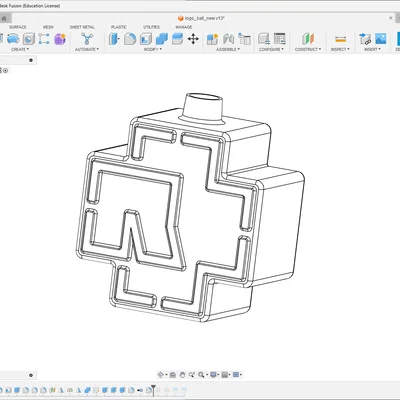This screenshot has height=400, width=400.
Task: Open the CREATE dropdown menu
Action: click(x=20, y=49)
